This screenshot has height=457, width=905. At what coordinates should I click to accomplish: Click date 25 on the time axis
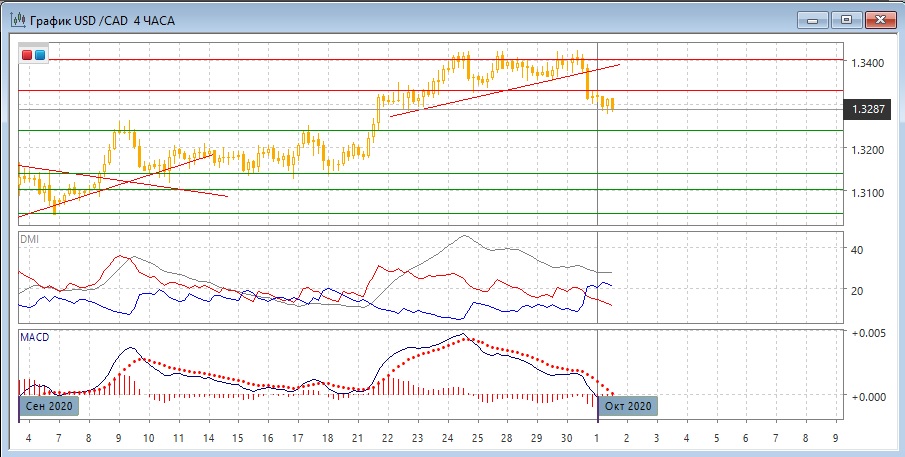pos(478,438)
